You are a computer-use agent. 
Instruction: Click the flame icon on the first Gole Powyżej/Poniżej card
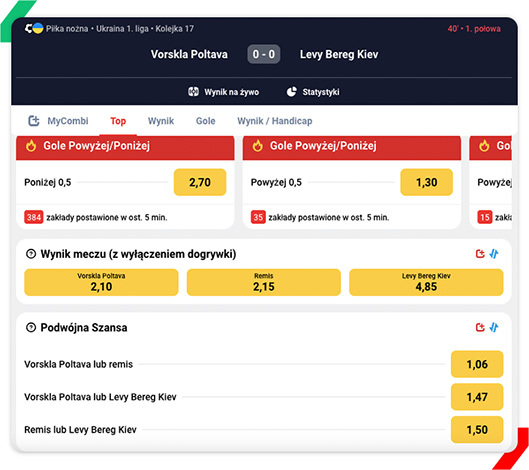(31, 146)
